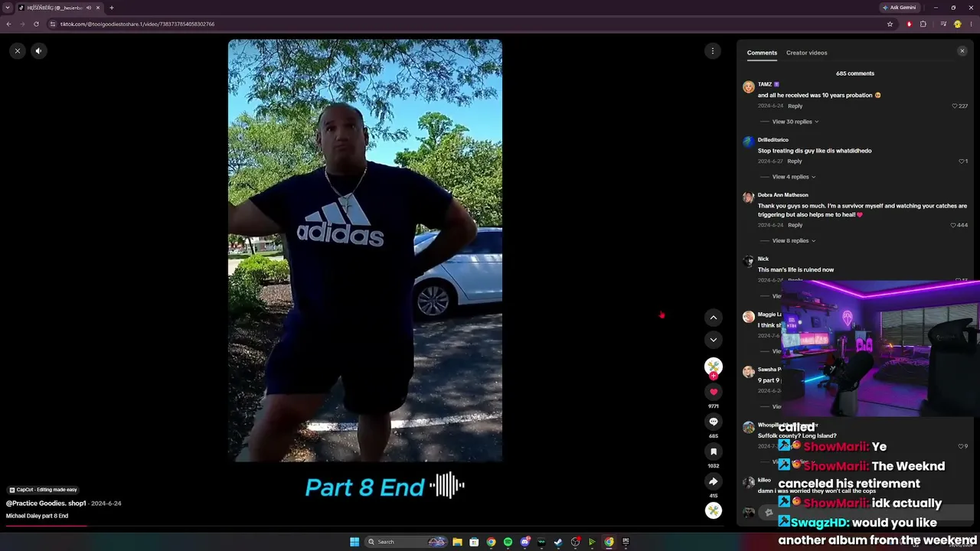Open a new browser tab
Screen dimensions: 980x551
(112, 8)
